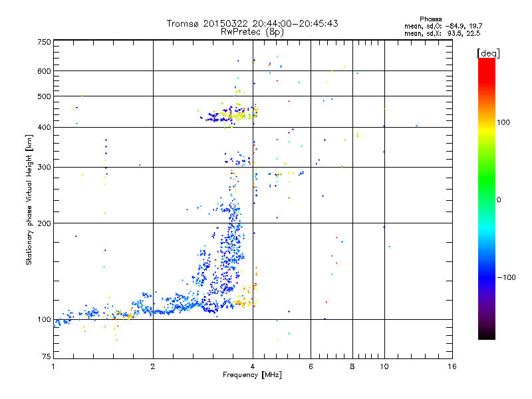Click the '100' y-axis tick label
The width and height of the screenshot is (532, 399).
click(45, 320)
